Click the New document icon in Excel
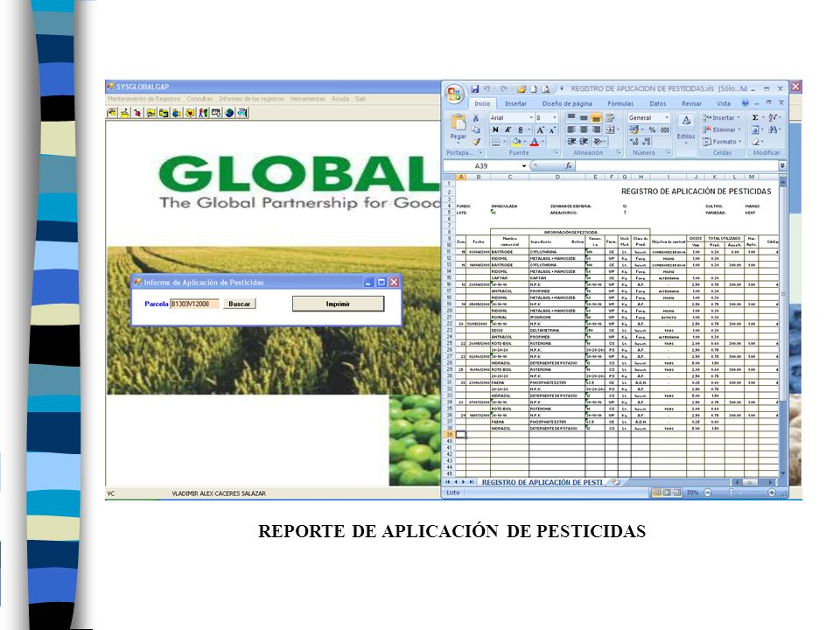This screenshot has width=840, height=630. click(533, 89)
